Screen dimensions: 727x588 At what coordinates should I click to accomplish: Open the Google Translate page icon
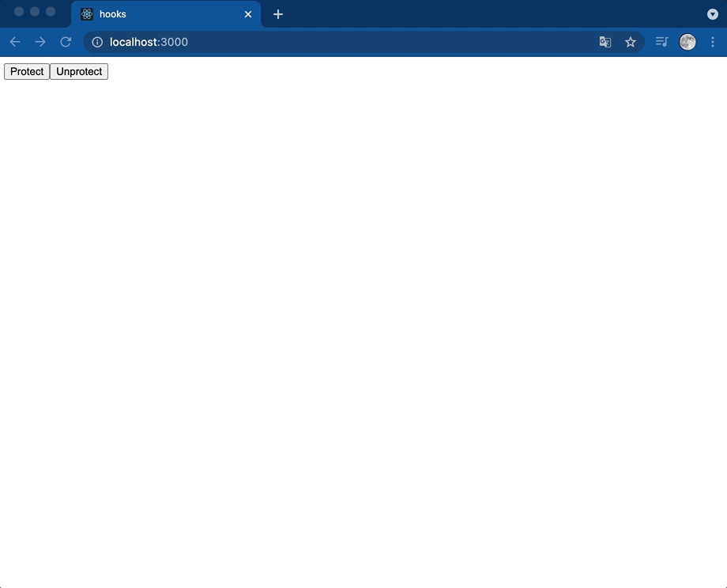(605, 42)
